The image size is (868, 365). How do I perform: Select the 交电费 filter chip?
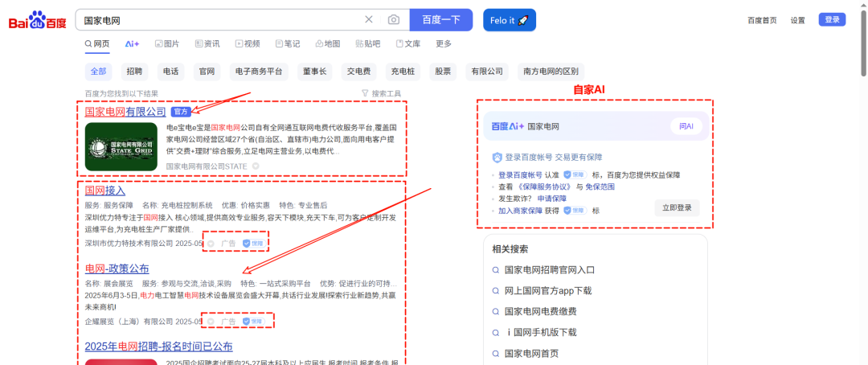[x=358, y=72]
